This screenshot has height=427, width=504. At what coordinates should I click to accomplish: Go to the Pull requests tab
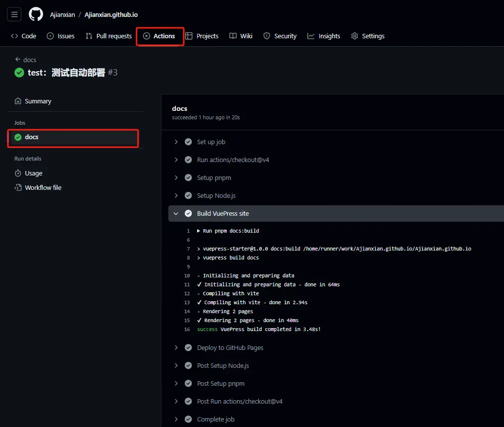(x=109, y=36)
